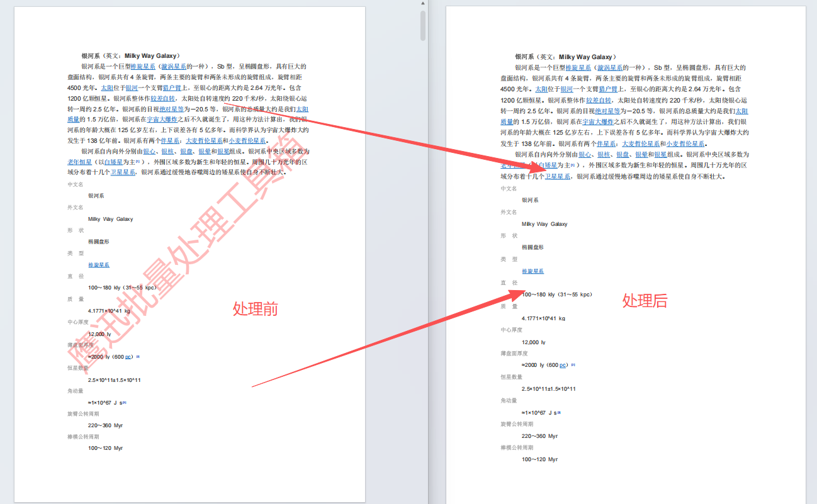Follow the 银晕 link in 处理前 page
Image resolution: width=817 pixels, height=504 pixels.
pyautogui.click(x=204, y=152)
